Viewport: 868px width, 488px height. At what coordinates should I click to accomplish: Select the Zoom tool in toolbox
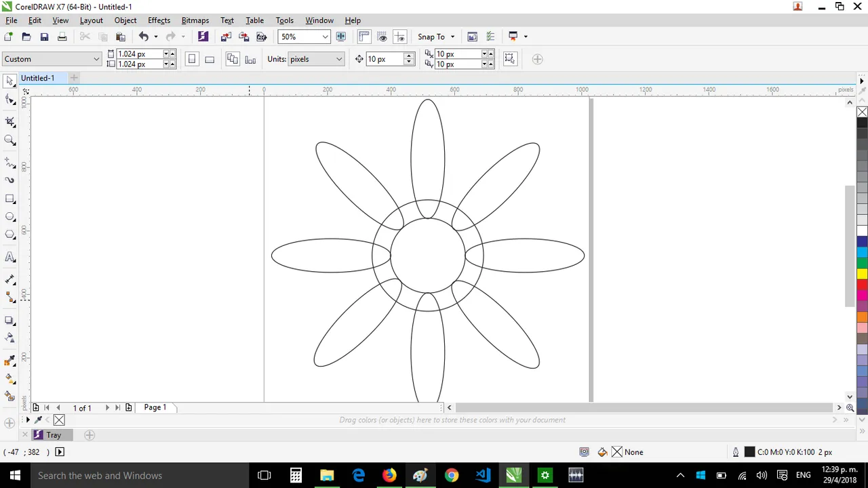(x=9, y=140)
